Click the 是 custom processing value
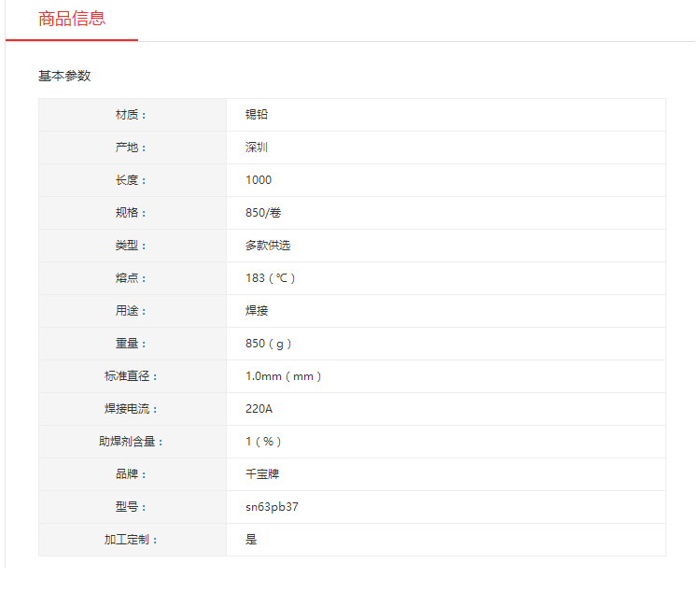 251,540
